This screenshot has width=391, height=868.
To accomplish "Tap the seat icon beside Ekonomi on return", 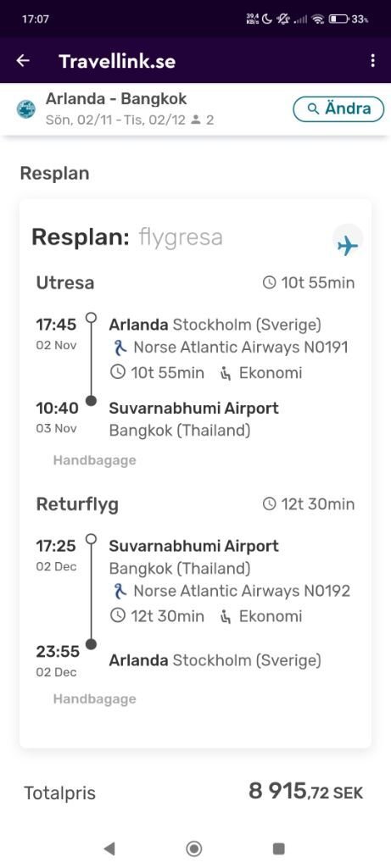I will (x=226, y=616).
